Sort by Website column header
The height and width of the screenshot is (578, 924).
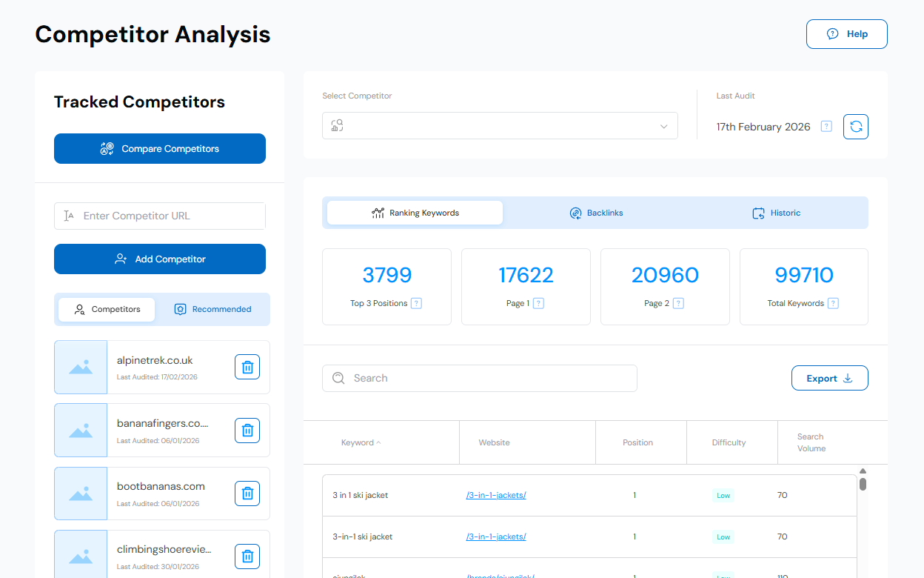494,442
